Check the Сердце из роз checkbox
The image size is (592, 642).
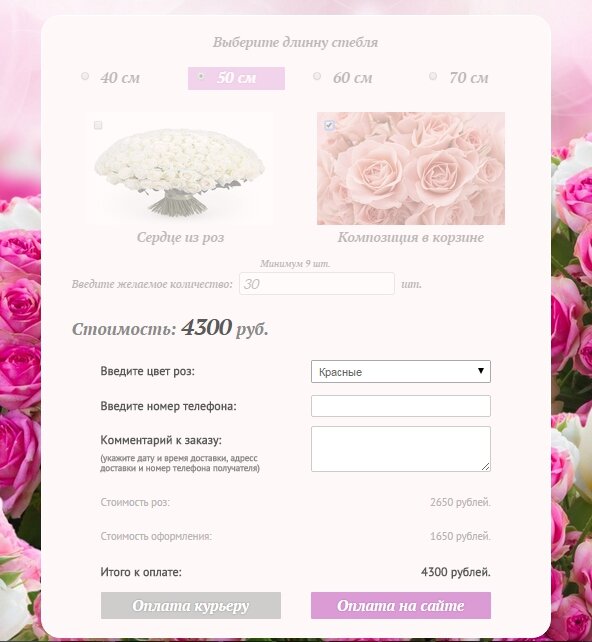point(98,125)
